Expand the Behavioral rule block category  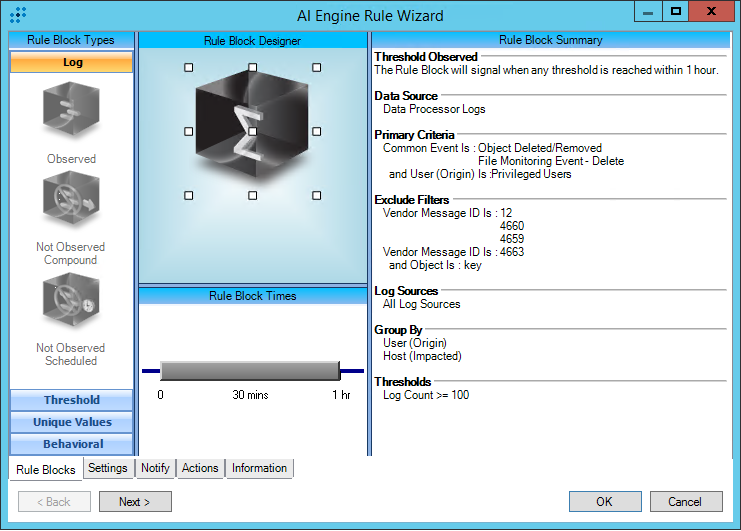[71, 444]
